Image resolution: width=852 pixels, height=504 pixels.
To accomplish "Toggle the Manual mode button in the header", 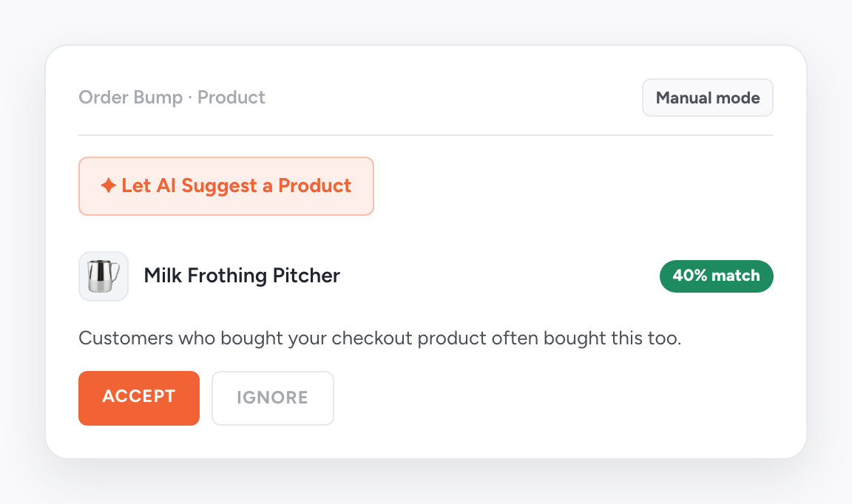I will point(708,98).
